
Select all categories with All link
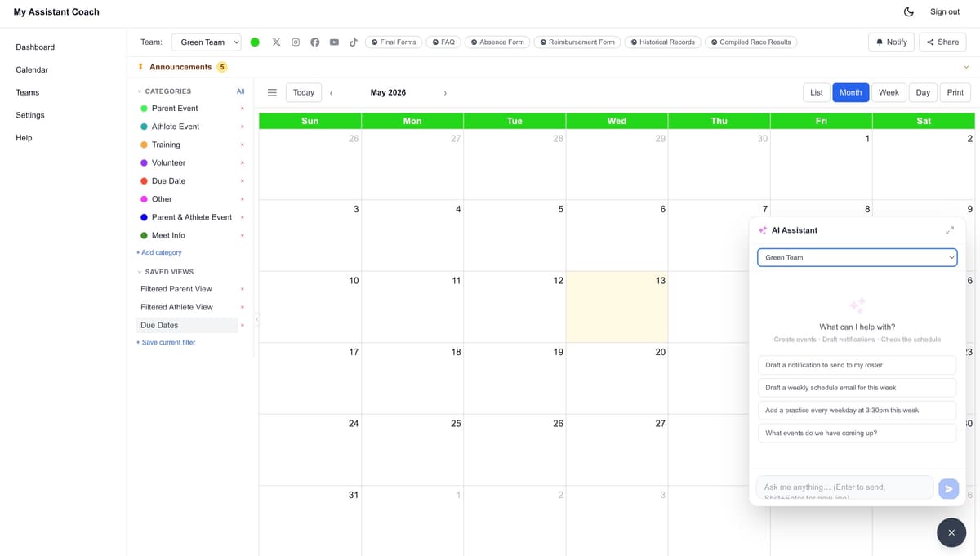click(x=240, y=91)
